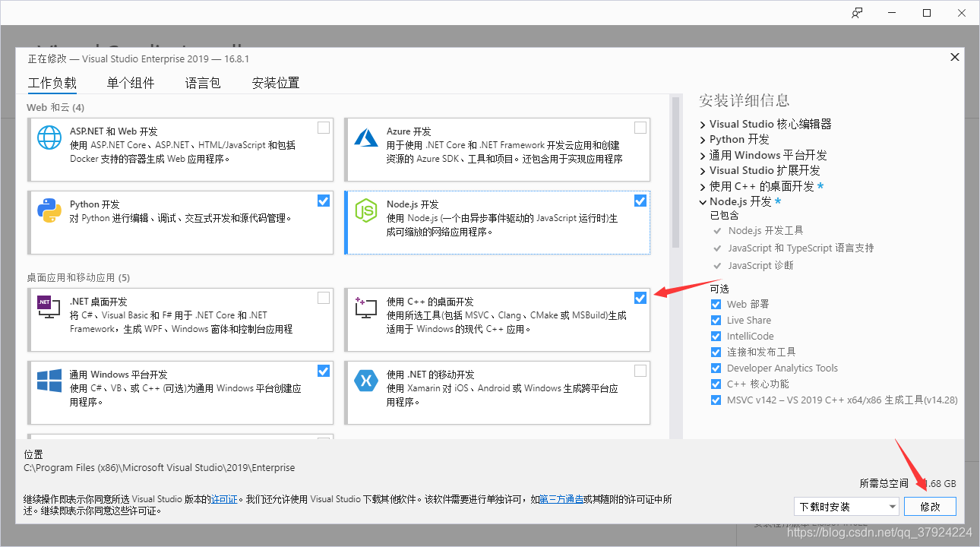Click the C++ desktop development monitor icon

[366, 307]
